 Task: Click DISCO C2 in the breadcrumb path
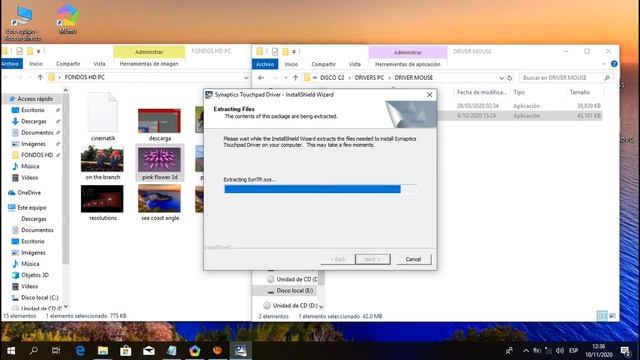click(x=332, y=78)
